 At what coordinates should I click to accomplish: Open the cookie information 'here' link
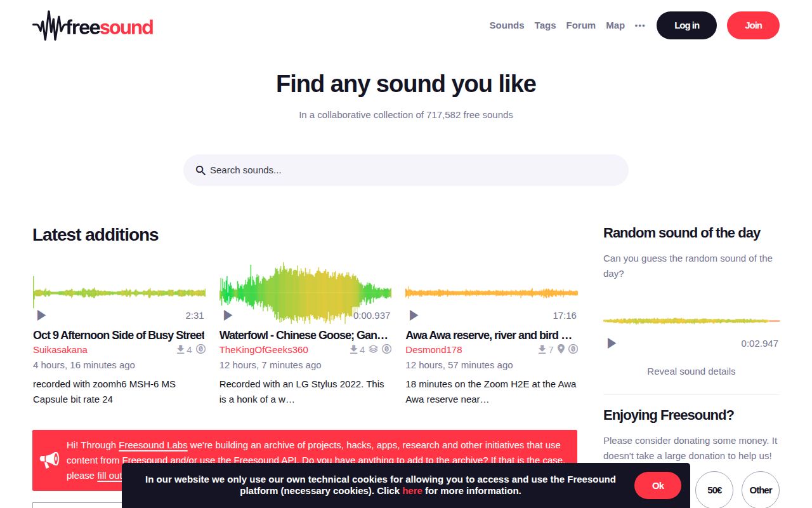tap(412, 490)
